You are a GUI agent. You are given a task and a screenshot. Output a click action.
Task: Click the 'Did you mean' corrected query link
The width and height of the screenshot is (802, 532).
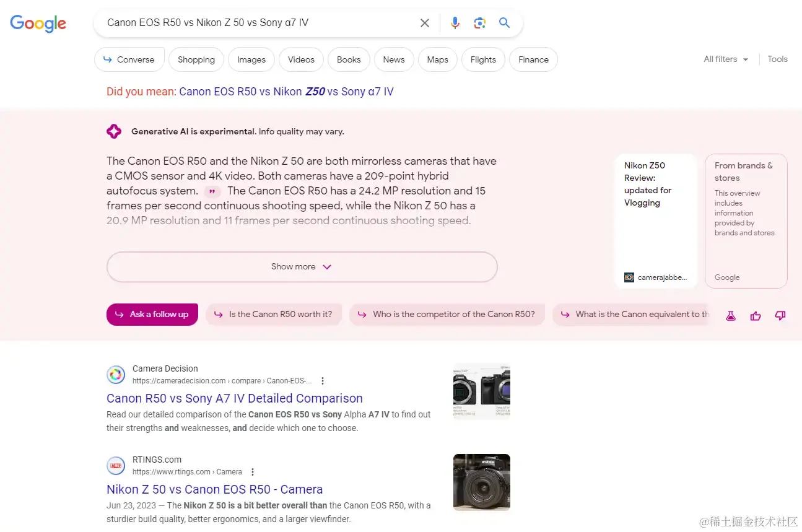pos(286,92)
